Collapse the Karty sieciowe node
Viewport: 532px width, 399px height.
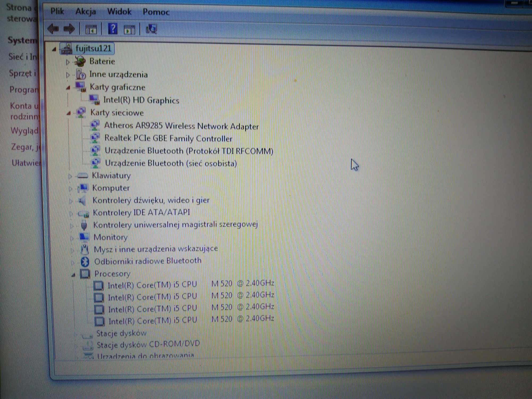(x=69, y=113)
